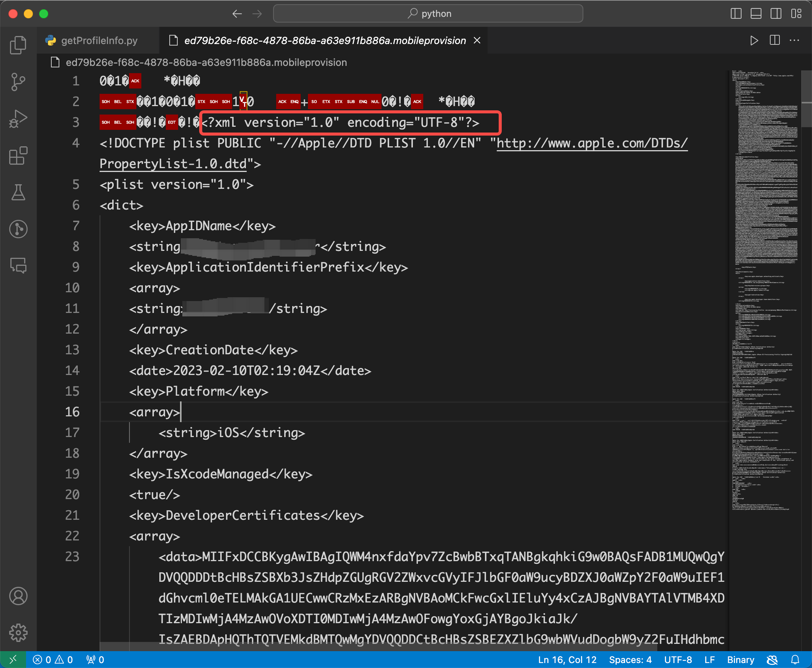Click the Run file play icon

(754, 40)
